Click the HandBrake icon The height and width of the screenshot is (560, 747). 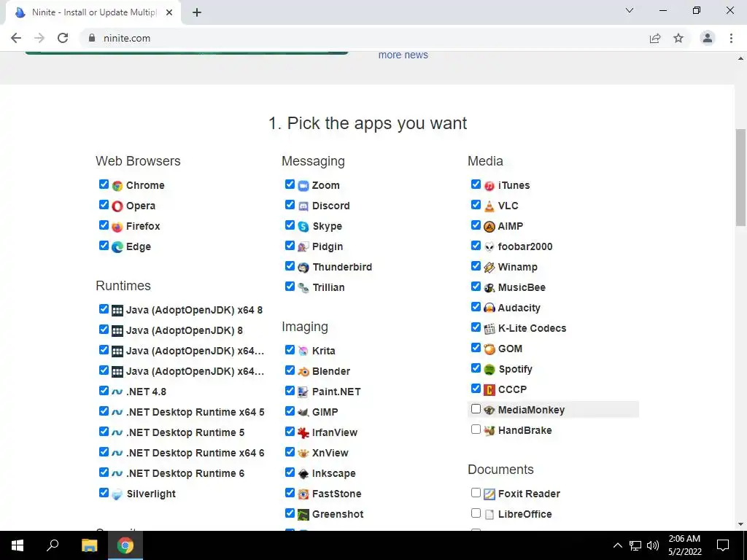pos(489,431)
